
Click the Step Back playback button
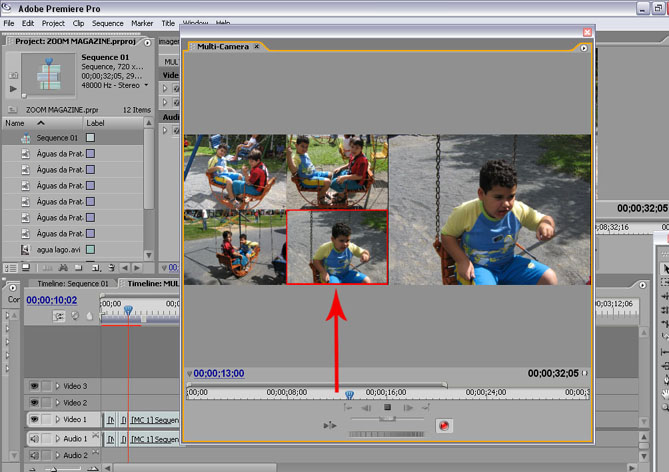coord(367,408)
